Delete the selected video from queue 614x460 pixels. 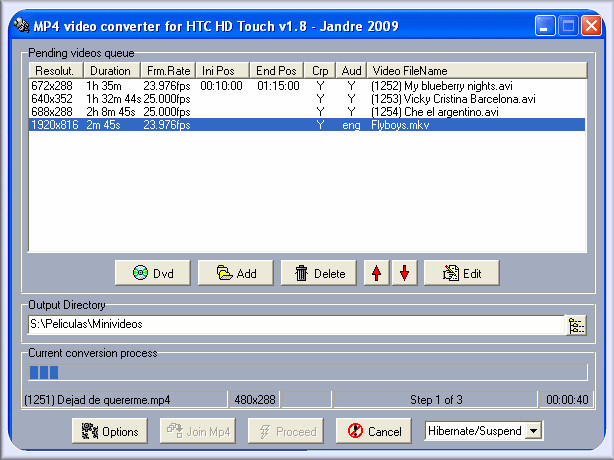319,273
